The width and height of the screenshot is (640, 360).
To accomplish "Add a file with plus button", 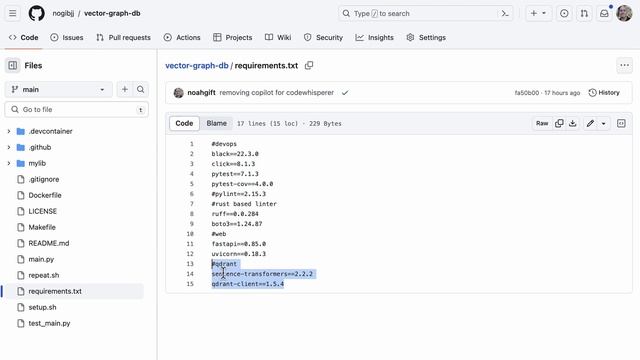I will point(125,89).
